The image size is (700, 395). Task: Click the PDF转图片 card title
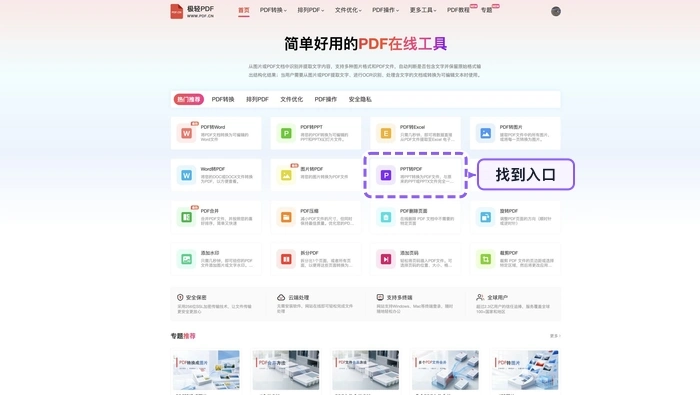click(511, 127)
